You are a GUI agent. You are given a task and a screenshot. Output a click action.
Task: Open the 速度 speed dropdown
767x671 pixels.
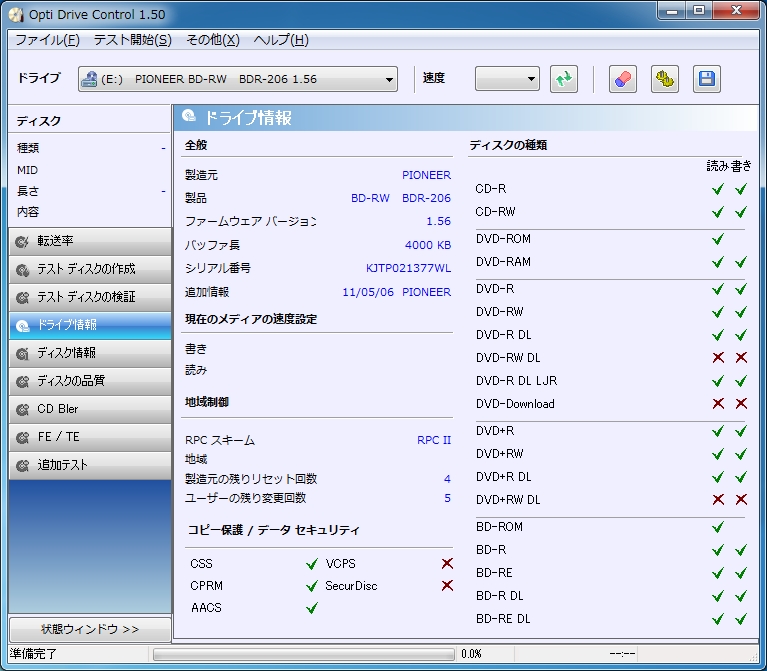pos(507,79)
